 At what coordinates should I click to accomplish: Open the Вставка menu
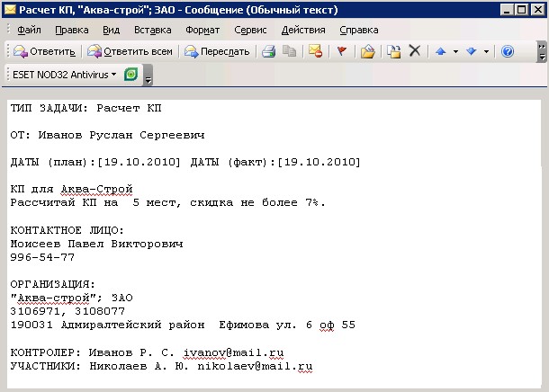pyautogui.click(x=153, y=31)
